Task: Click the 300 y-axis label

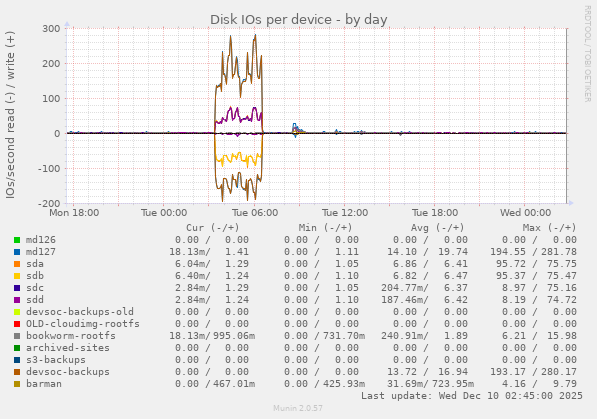Action: [51, 29]
